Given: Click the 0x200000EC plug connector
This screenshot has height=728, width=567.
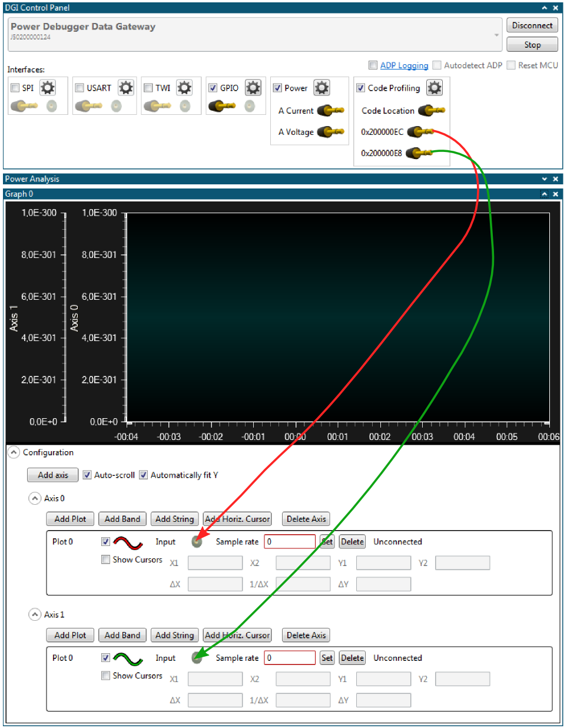Looking at the screenshot, I should [x=420, y=131].
